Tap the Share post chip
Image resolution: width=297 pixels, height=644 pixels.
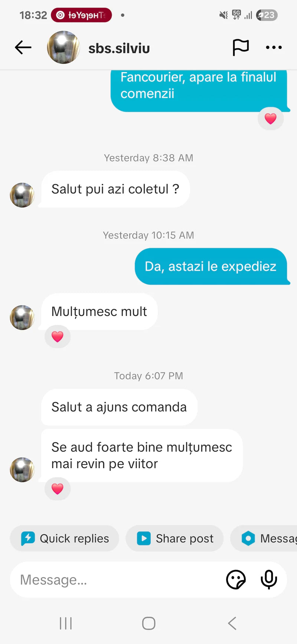(x=175, y=538)
